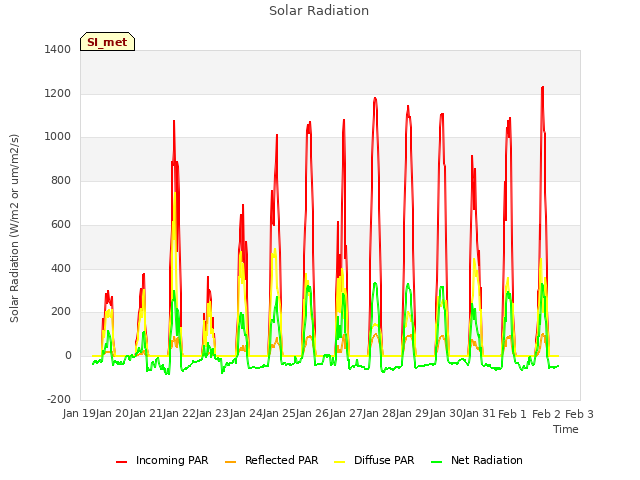Click orange Reflected PAR legend swatch
Screen dimensions: 640x480
(x=231, y=462)
